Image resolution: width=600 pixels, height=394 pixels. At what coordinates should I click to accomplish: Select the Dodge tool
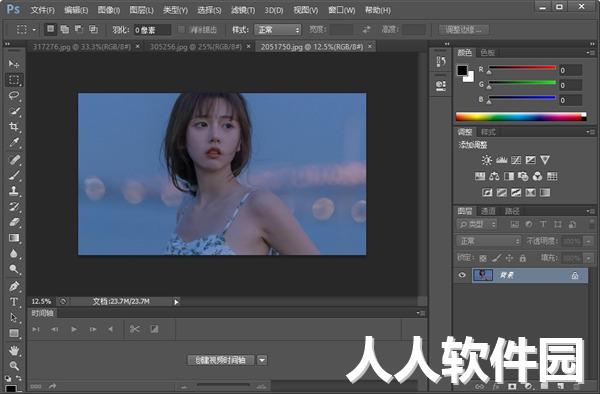[x=14, y=269]
